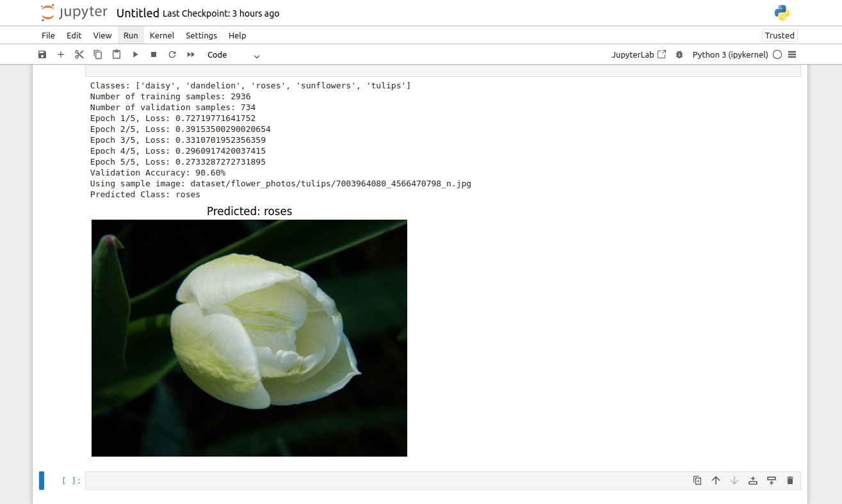
Task: Restart kernel and run all cells
Action: point(191,55)
